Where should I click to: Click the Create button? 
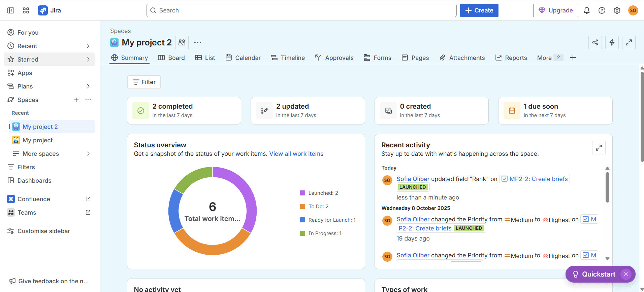pyautogui.click(x=479, y=10)
